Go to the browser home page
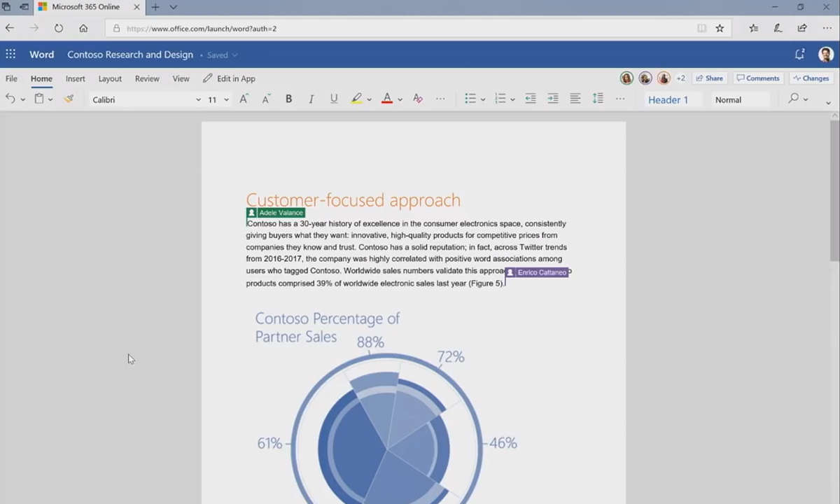The width and height of the screenshot is (840, 504). click(83, 29)
